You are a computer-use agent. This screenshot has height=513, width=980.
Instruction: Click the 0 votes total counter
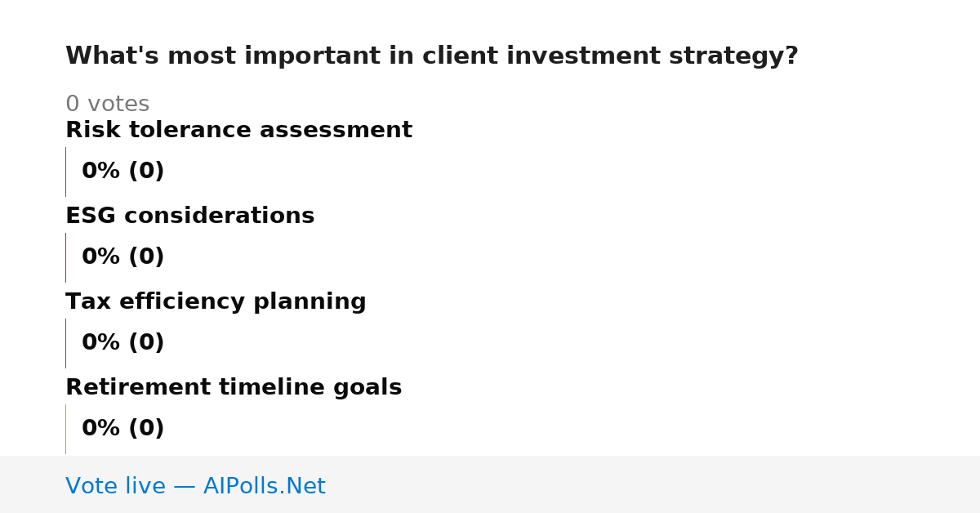point(107,105)
